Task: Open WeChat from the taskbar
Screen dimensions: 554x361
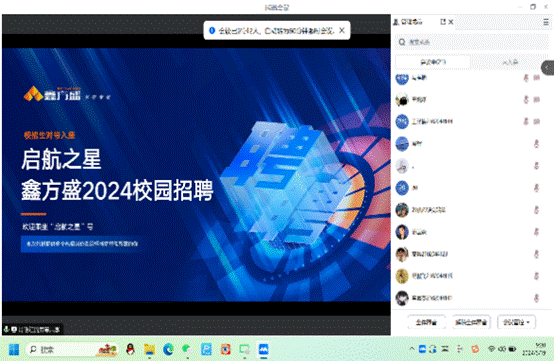Action: (x=187, y=350)
